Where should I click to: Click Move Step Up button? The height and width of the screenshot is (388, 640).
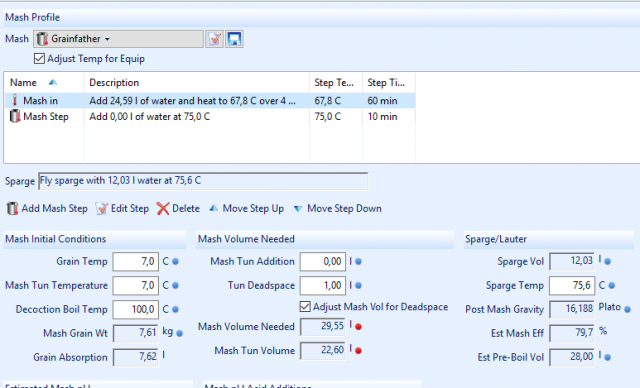click(x=247, y=208)
